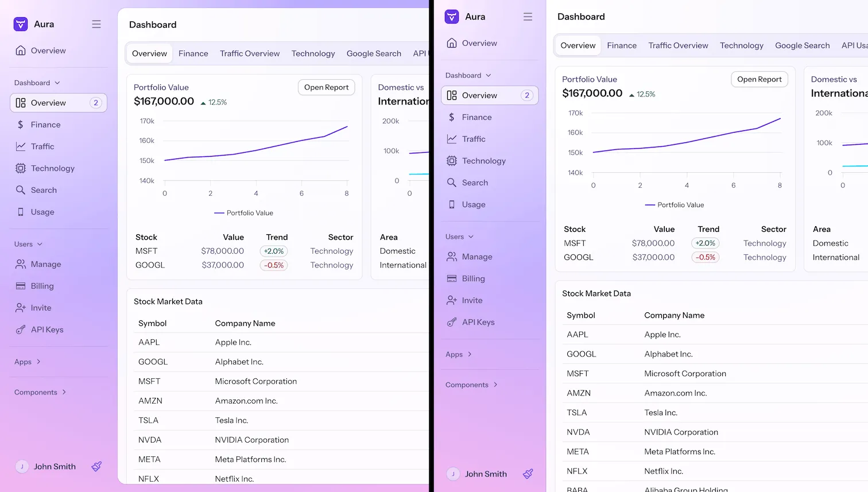Click the Portfolio Value chart legend in the left window
This screenshot has height=492, width=868.
pos(243,213)
